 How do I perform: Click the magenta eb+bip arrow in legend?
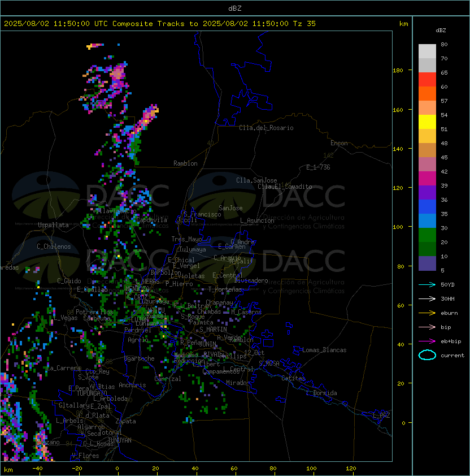pos(427,341)
